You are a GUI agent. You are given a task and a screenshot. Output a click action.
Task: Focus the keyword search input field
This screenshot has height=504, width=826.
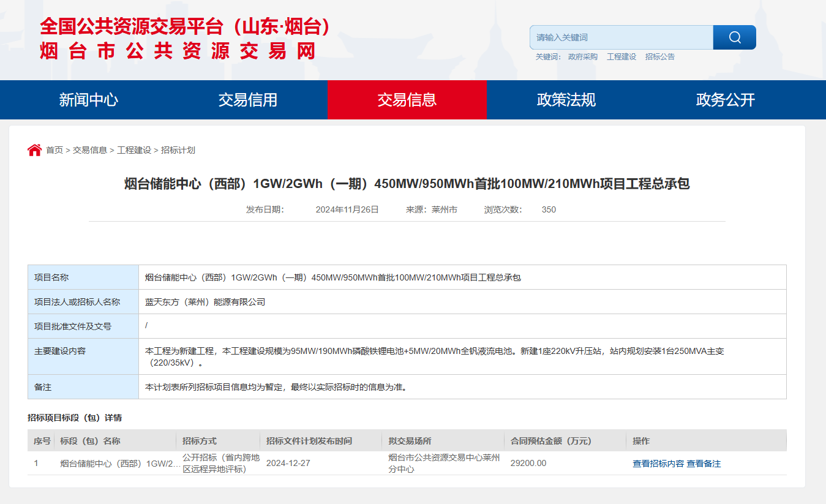click(621, 37)
